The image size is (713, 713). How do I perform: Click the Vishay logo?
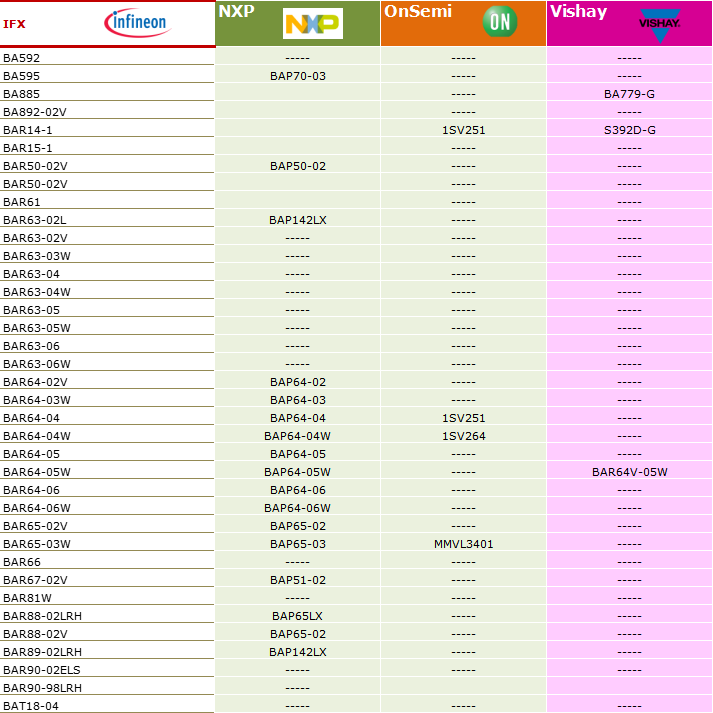660,25
